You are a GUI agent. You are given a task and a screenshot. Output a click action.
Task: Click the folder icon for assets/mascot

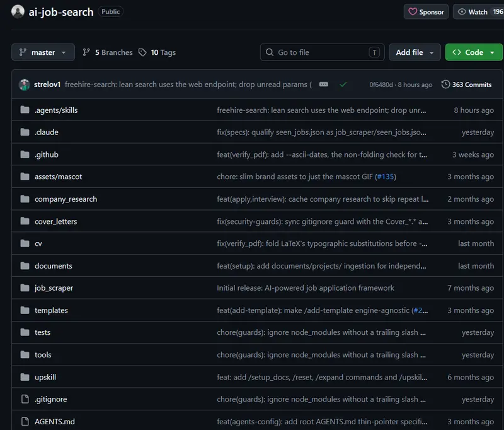pyautogui.click(x=25, y=177)
